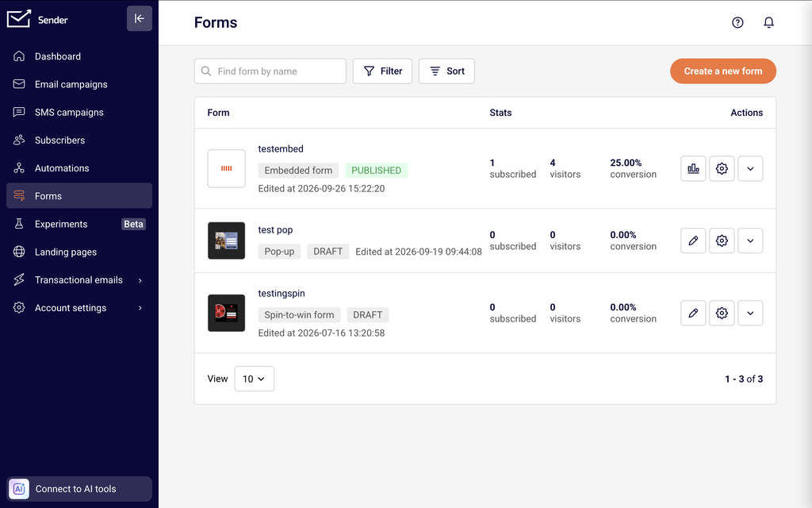The height and width of the screenshot is (508, 812).
Task: Click the Spin-to-win form tag
Action: coord(299,314)
